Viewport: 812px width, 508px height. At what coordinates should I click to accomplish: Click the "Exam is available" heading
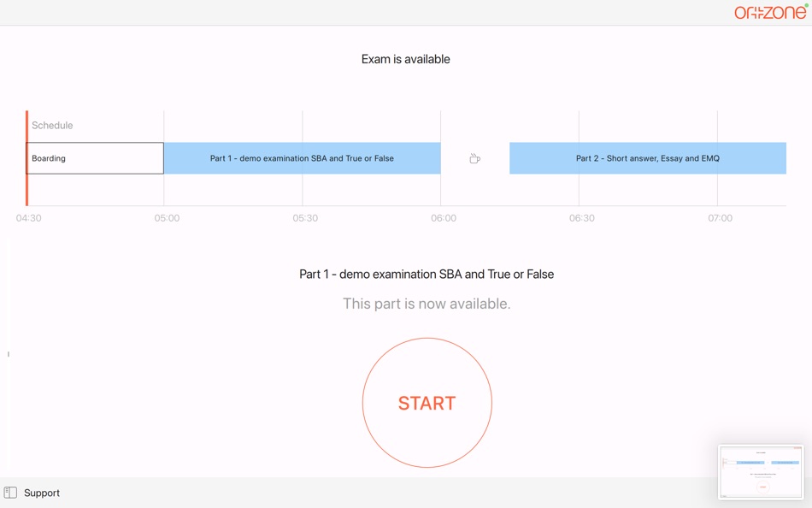[x=405, y=59]
